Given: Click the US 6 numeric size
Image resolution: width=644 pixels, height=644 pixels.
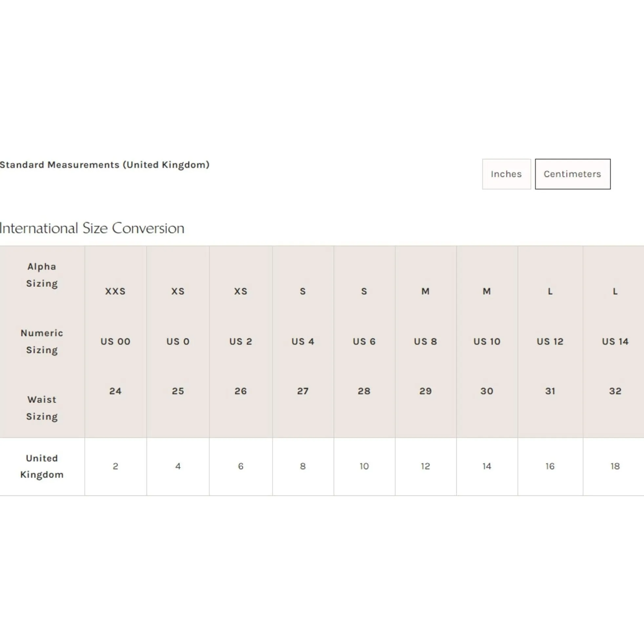Looking at the screenshot, I should point(364,341).
